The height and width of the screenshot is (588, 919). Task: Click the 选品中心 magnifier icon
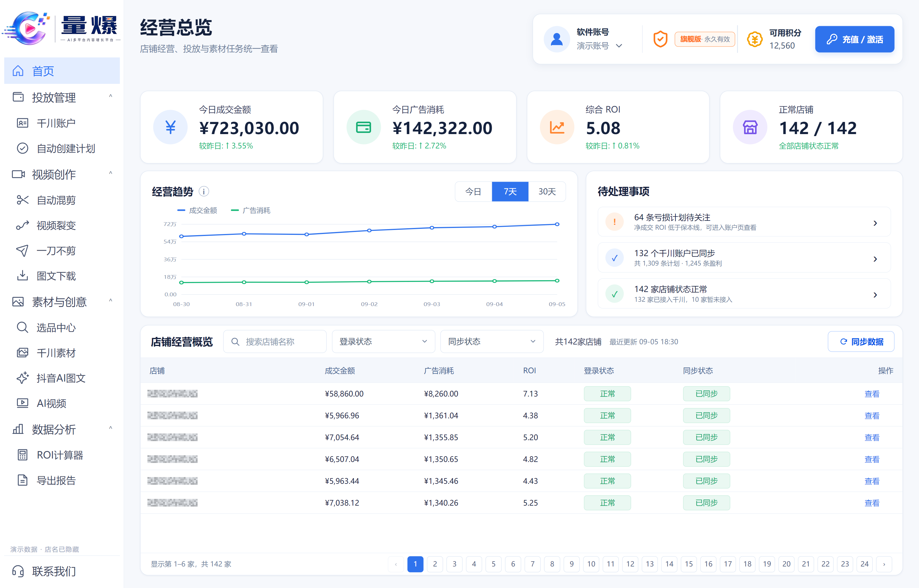tap(22, 327)
